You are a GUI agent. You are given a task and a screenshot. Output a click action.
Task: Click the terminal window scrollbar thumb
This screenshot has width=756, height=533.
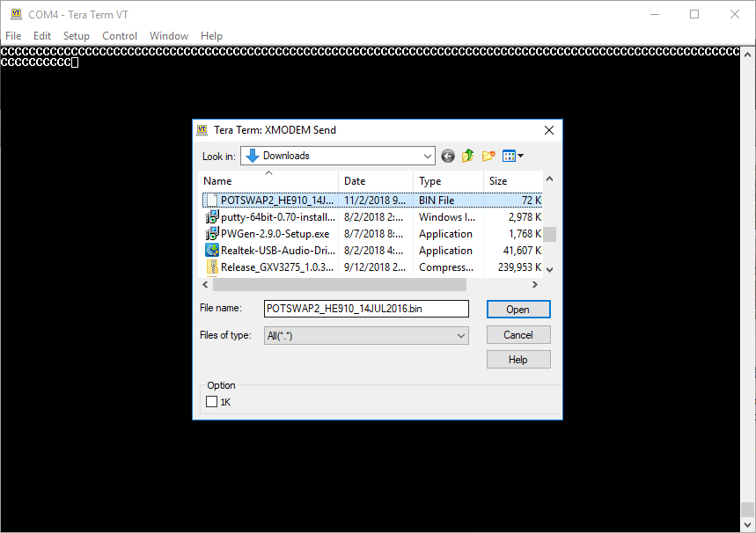(748, 509)
